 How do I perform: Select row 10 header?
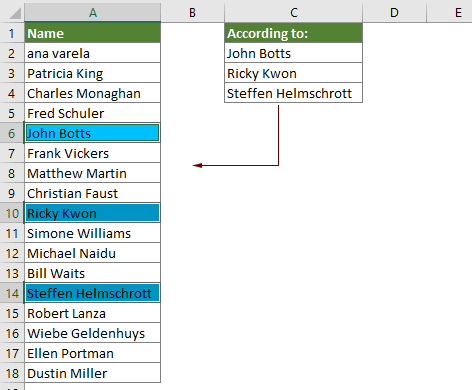[x=12, y=213]
